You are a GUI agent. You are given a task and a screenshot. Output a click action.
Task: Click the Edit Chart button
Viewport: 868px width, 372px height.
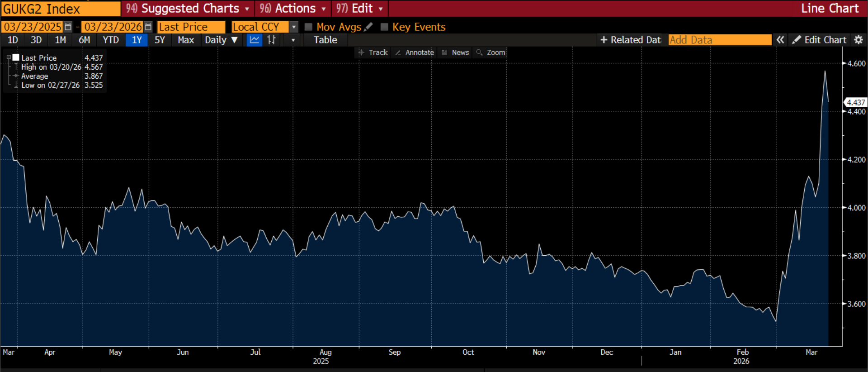(x=819, y=40)
